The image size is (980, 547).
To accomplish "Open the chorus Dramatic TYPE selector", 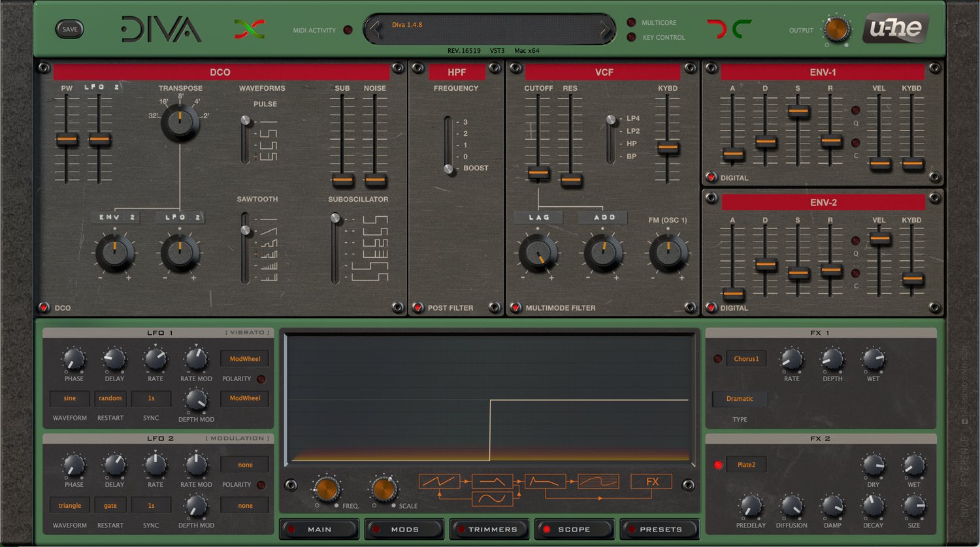I will (x=740, y=399).
